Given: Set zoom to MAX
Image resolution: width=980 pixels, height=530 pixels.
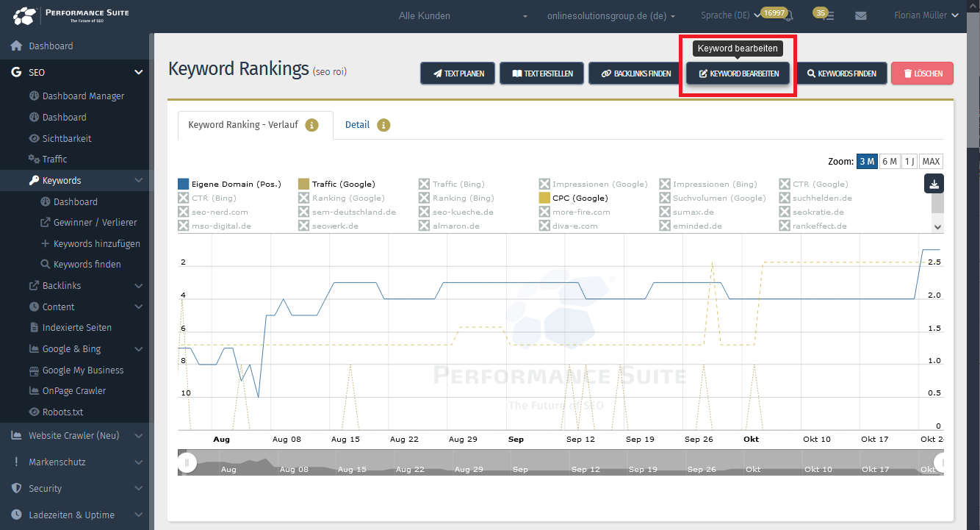Looking at the screenshot, I should 931,162.
